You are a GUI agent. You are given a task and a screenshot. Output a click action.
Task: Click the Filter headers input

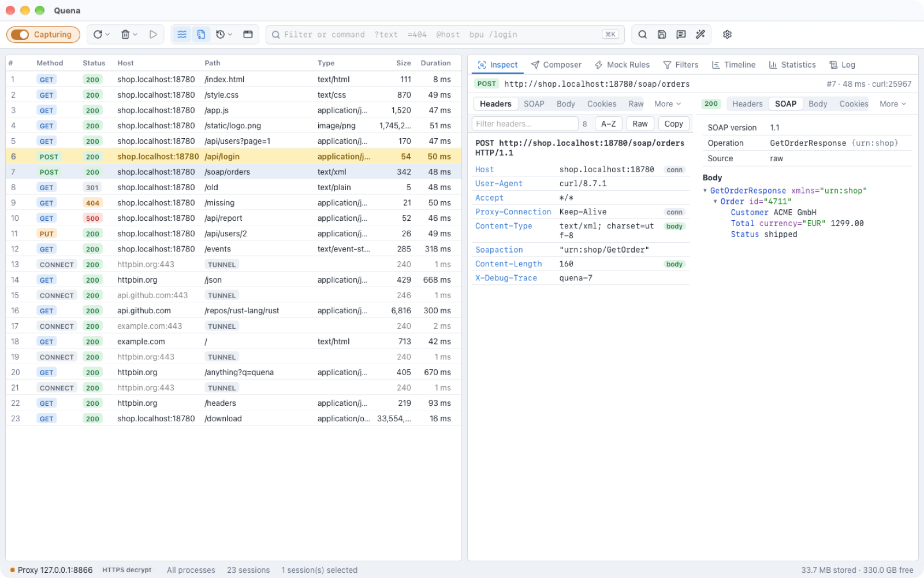point(525,124)
